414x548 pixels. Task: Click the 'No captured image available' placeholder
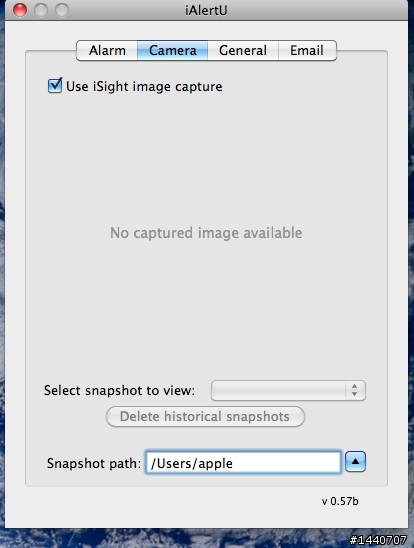pyautogui.click(x=206, y=233)
